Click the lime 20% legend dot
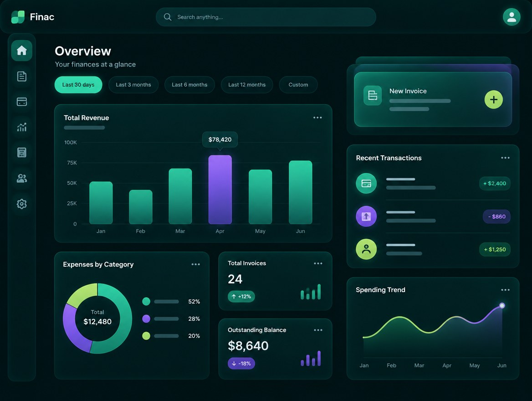 pyautogui.click(x=146, y=336)
